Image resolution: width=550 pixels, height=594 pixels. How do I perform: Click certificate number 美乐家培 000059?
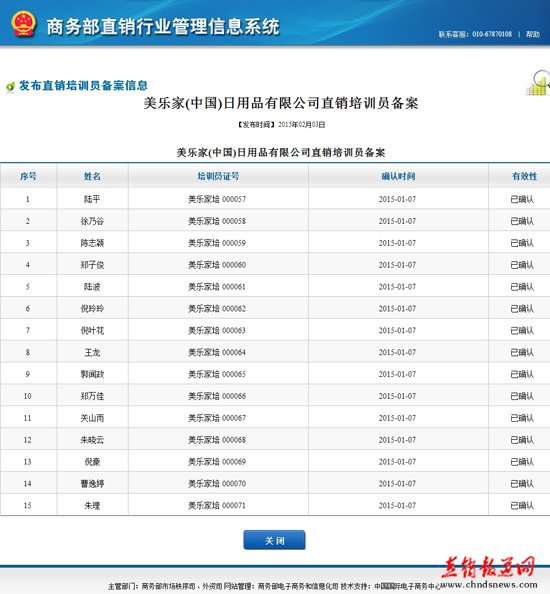point(217,243)
